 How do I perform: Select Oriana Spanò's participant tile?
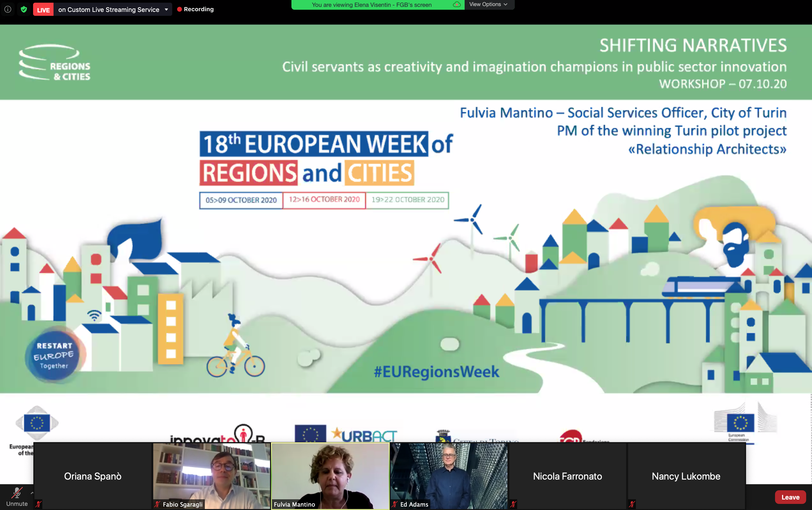pos(93,476)
